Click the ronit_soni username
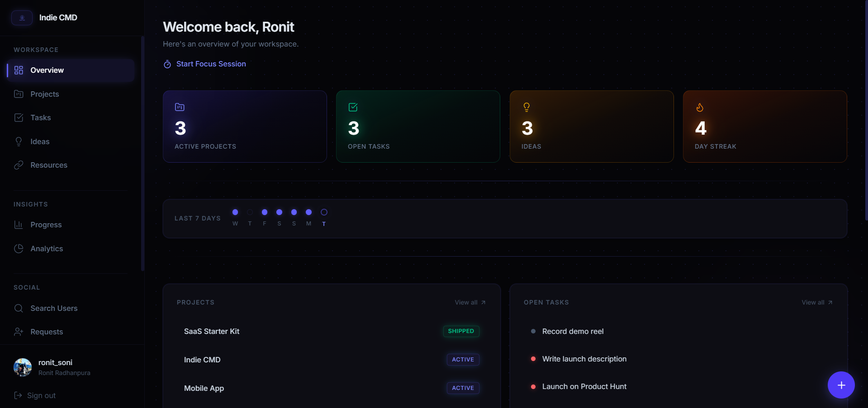Image resolution: width=868 pixels, height=408 pixels. click(x=55, y=362)
